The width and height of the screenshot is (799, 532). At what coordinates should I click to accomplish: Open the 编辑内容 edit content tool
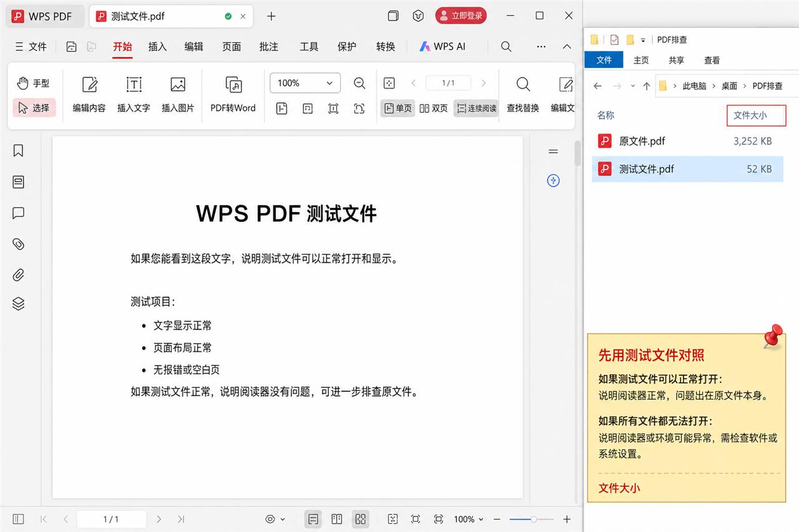(89, 95)
